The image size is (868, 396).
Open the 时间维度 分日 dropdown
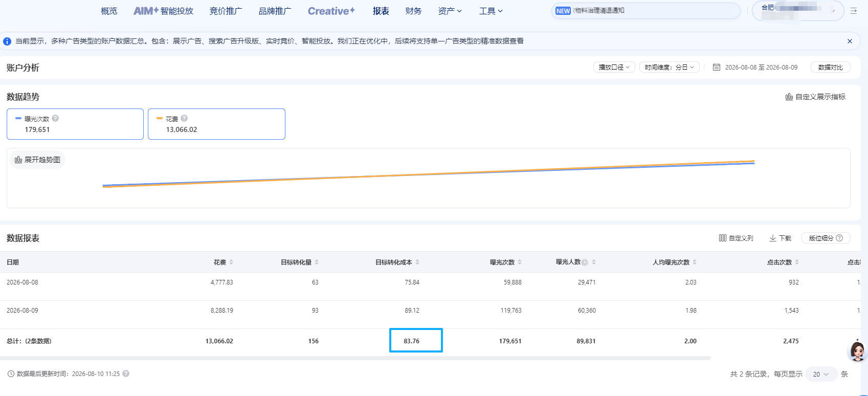pyautogui.click(x=670, y=67)
